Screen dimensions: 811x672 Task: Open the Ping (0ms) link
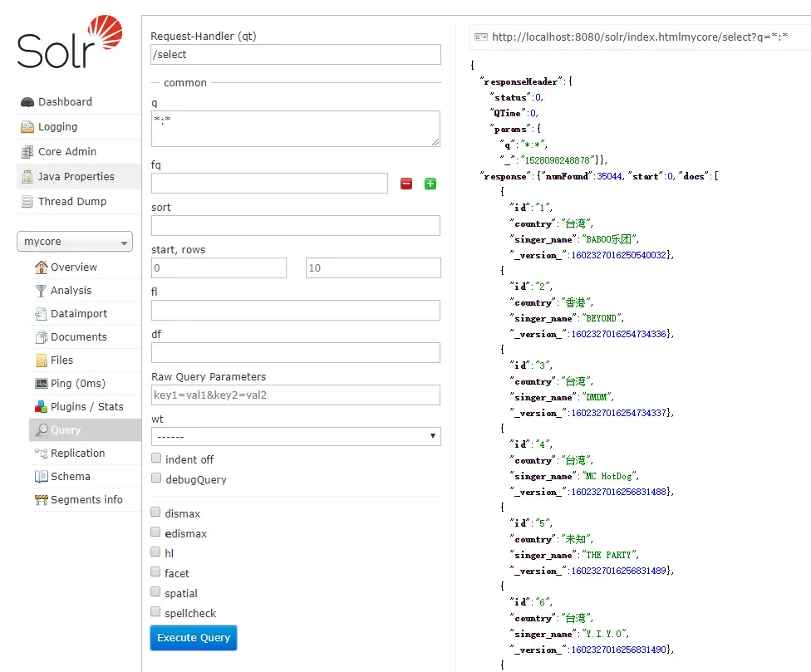click(x=78, y=384)
